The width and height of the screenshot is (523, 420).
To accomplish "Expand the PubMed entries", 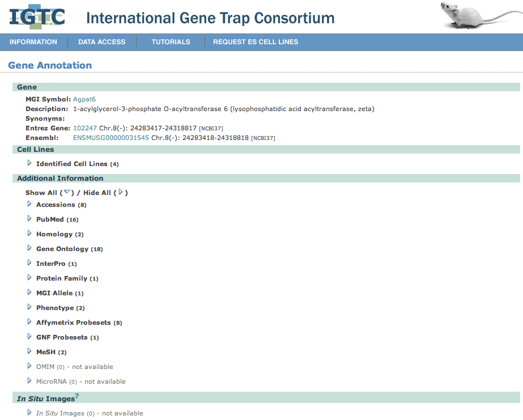I will [x=30, y=219].
